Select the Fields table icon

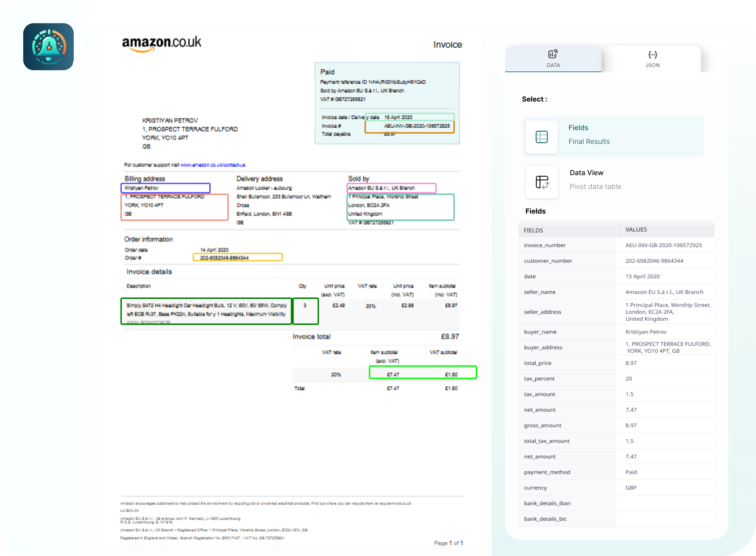tap(541, 137)
